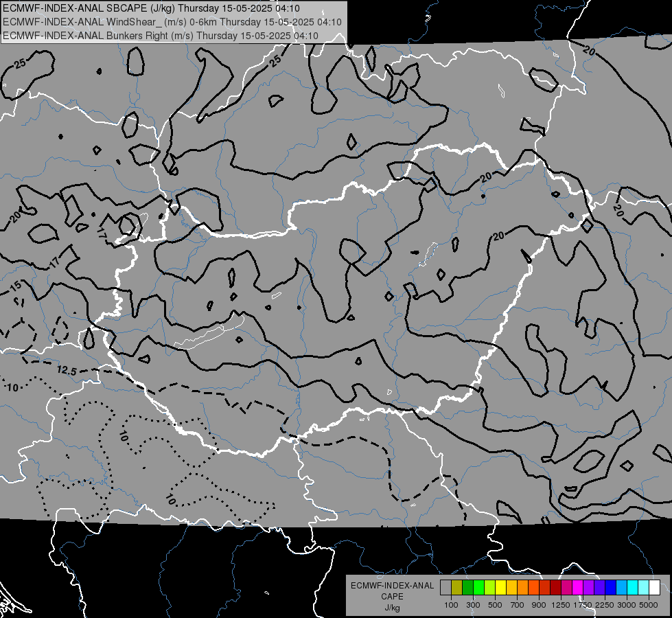
Task: Select the yellow-green CAPE legend swatch
Action: click(489, 588)
